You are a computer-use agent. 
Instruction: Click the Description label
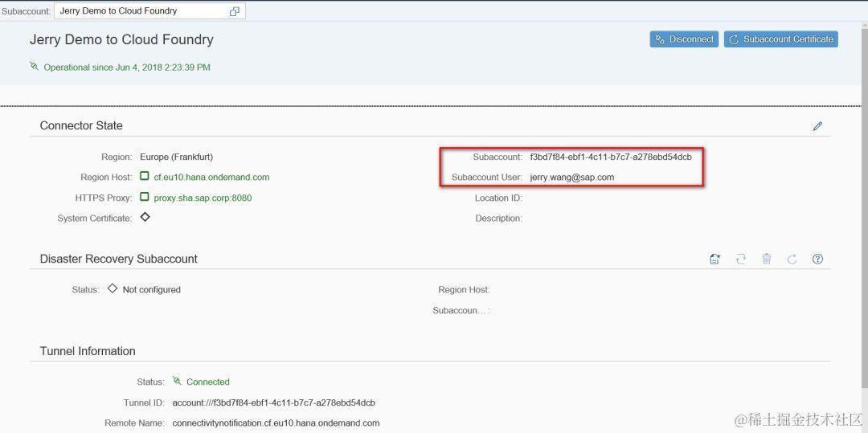coord(498,219)
